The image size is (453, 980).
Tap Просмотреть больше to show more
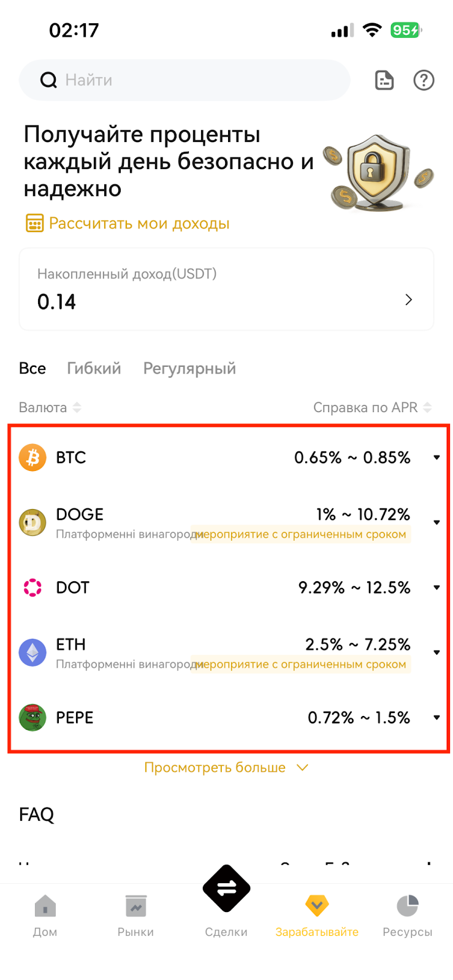tap(226, 767)
